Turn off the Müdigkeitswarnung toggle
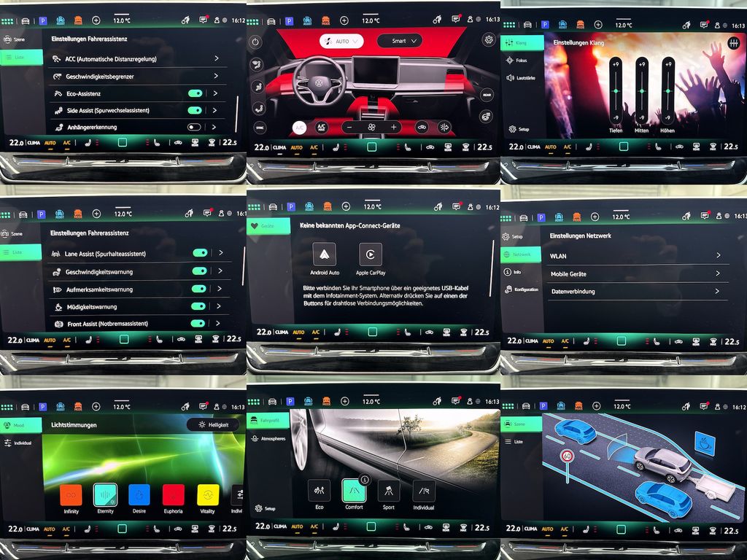The width and height of the screenshot is (747, 560). tap(198, 307)
